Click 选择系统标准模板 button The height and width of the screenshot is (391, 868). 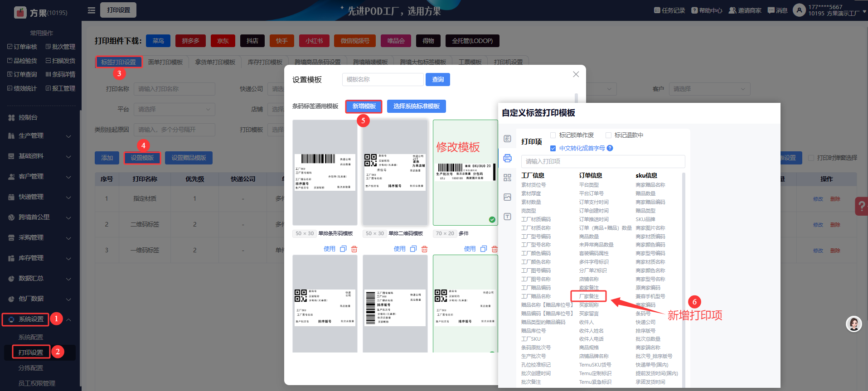click(417, 106)
